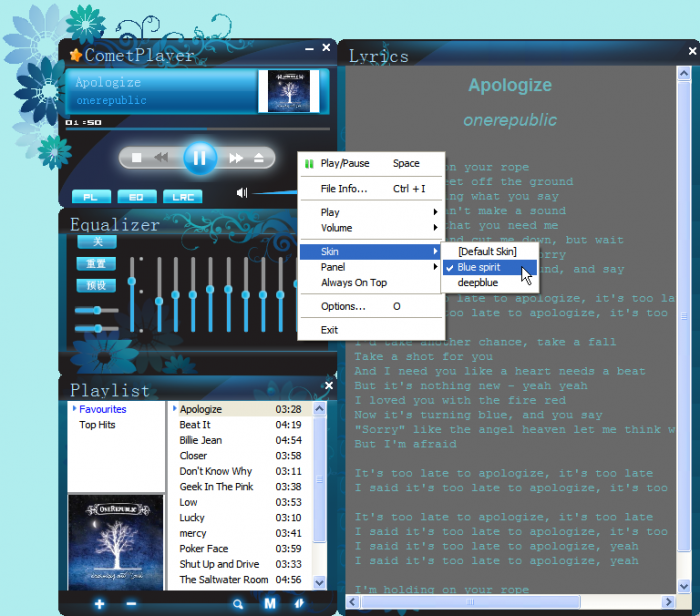Image resolution: width=700 pixels, height=616 pixels.
Task: Select the Default Skin option
Action: (490, 252)
